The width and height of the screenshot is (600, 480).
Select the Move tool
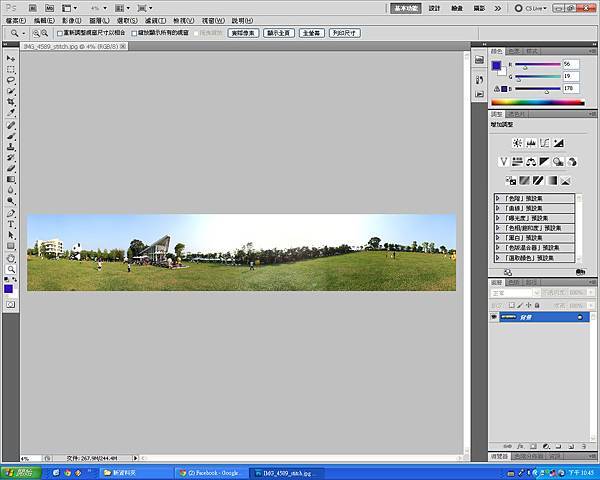[11, 59]
